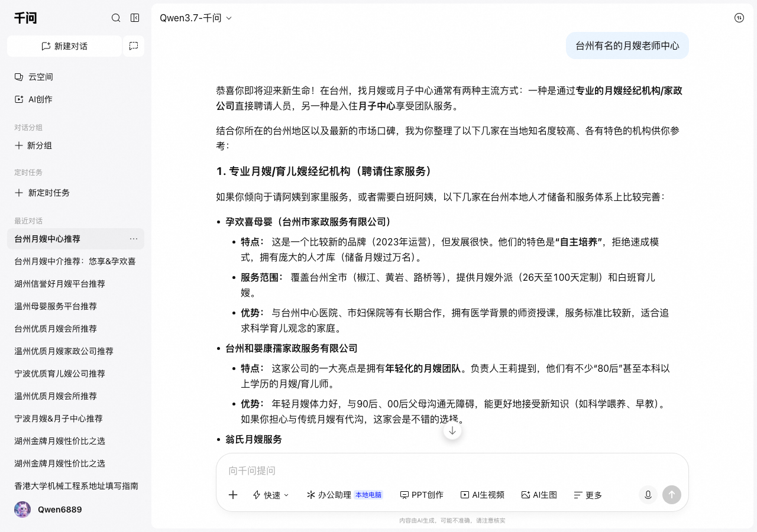Click the 本地电脑 badge
Screen dimensions: 757x532
click(x=368, y=495)
